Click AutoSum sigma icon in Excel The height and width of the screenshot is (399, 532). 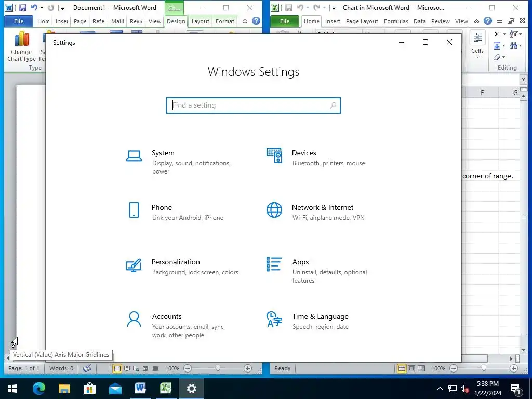(497, 34)
